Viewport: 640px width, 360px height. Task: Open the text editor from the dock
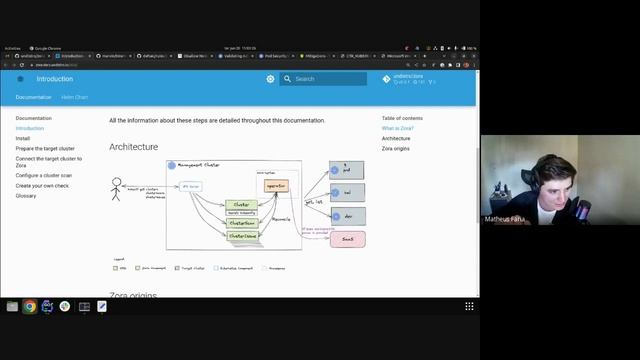pyautogui.click(x=102, y=306)
